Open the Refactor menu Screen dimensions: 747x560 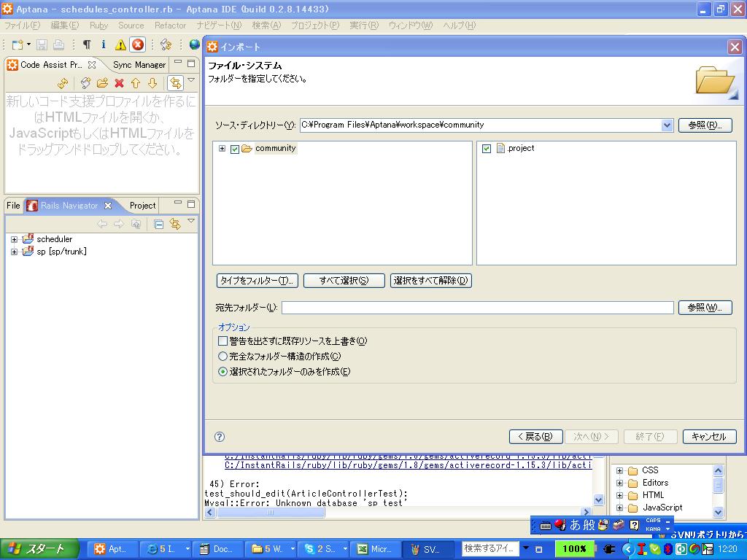[170, 26]
